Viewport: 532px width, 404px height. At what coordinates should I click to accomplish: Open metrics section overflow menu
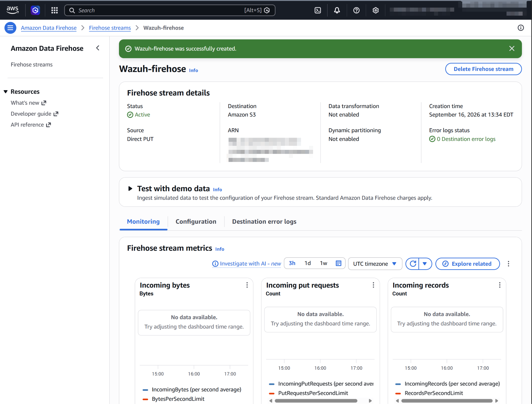point(508,264)
